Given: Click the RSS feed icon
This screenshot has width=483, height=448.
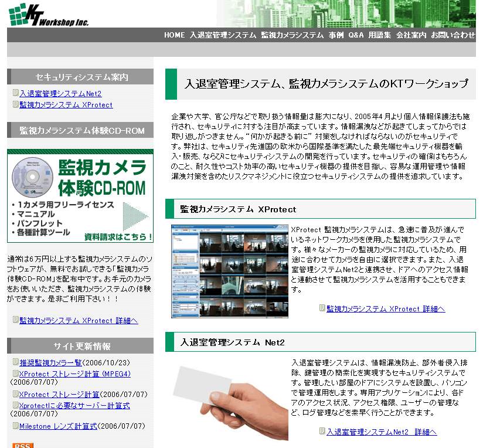Looking at the screenshot, I should click(23, 445).
